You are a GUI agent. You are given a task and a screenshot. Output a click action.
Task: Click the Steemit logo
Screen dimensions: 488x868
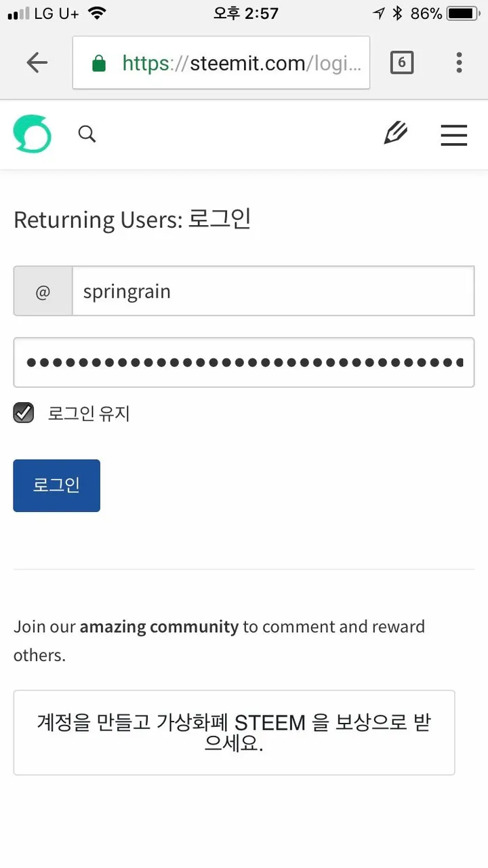(32, 134)
